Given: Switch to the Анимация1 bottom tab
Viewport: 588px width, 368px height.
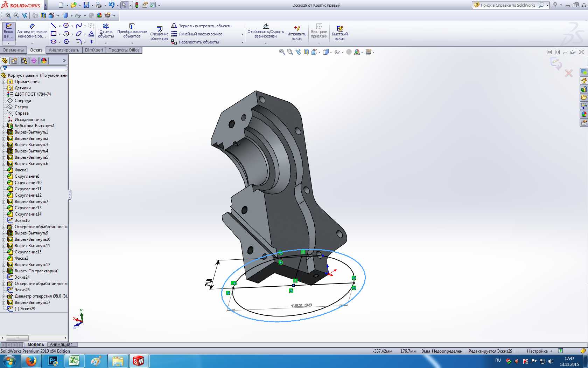Looking at the screenshot, I should coord(61,345).
